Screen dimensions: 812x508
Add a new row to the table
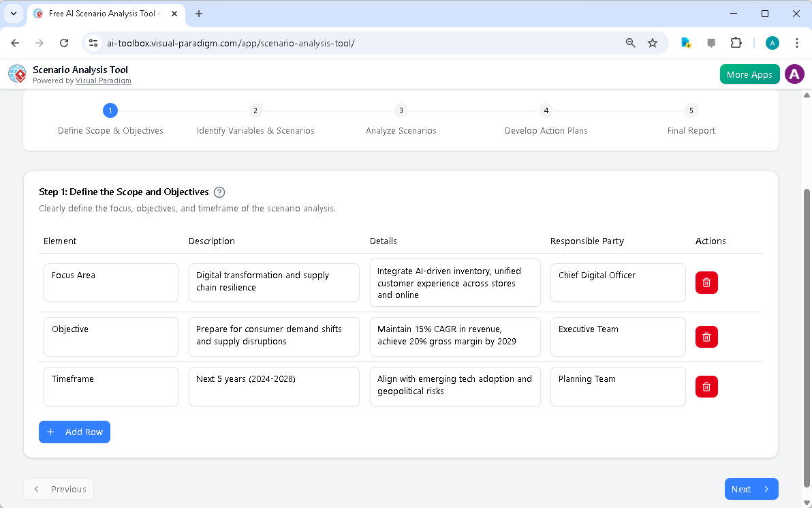(74, 432)
